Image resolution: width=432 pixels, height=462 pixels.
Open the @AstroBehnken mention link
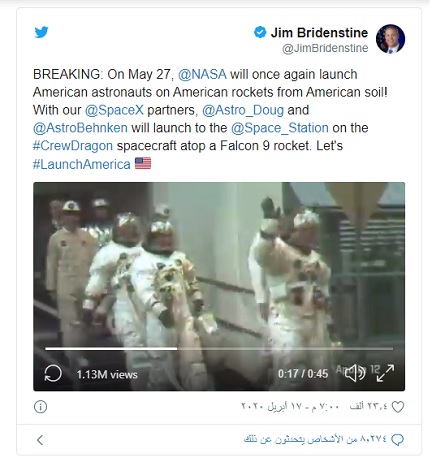click(80, 128)
